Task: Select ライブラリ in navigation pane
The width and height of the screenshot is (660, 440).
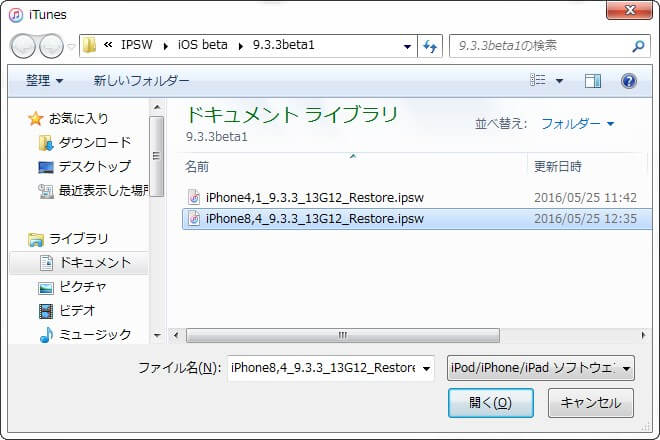Action: 79,239
